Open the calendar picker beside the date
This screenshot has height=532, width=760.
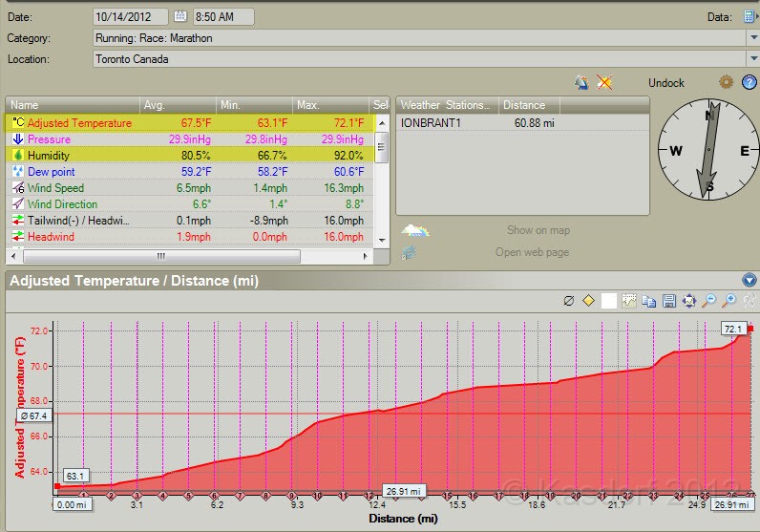point(180,16)
